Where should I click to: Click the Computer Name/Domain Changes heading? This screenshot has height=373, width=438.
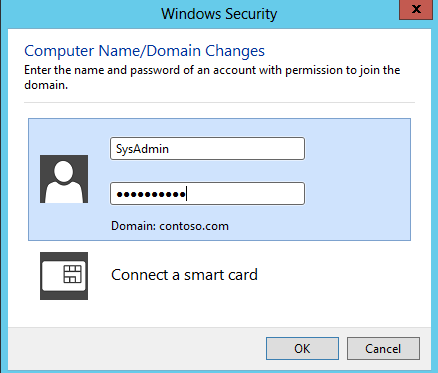[144, 51]
